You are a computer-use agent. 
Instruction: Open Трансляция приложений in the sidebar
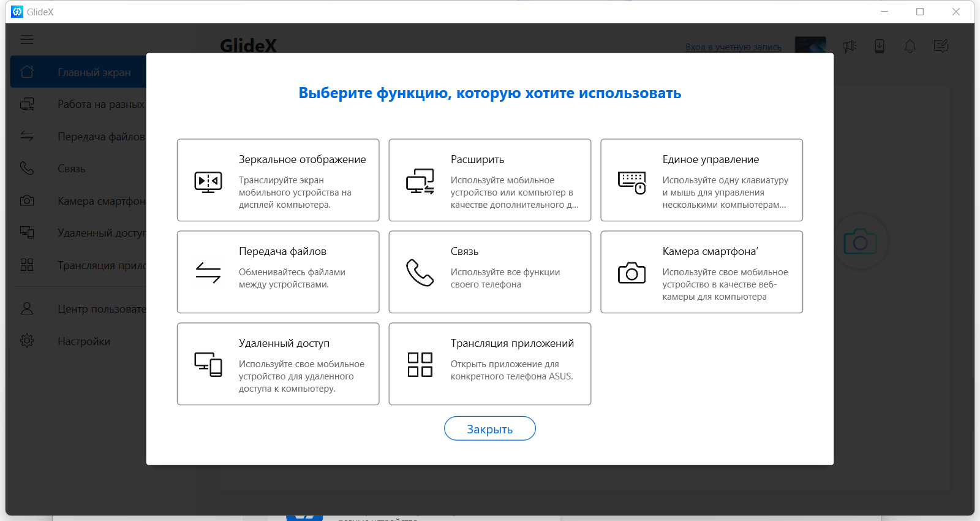[78, 265]
